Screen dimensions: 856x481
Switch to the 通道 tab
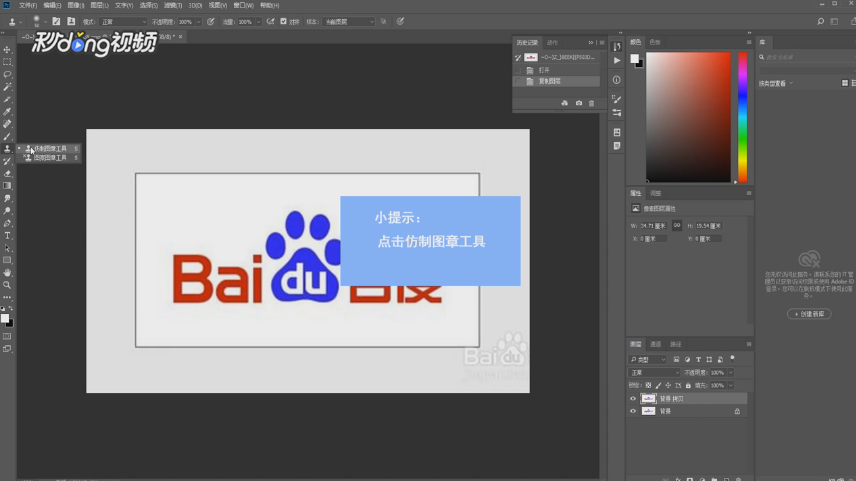(x=656, y=345)
